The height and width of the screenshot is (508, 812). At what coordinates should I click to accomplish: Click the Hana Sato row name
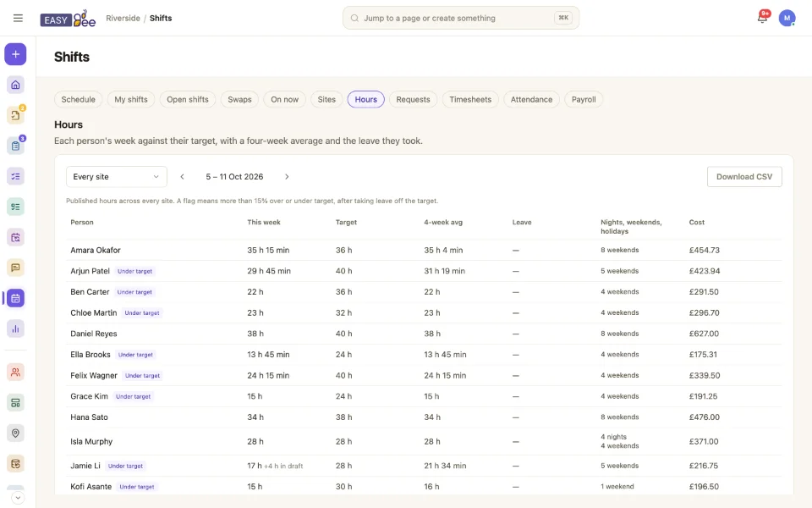click(89, 417)
